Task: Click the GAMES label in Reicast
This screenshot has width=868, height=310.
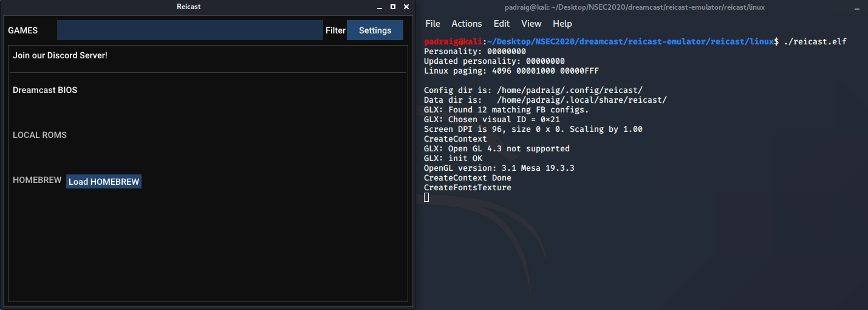Action: coord(22,30)
